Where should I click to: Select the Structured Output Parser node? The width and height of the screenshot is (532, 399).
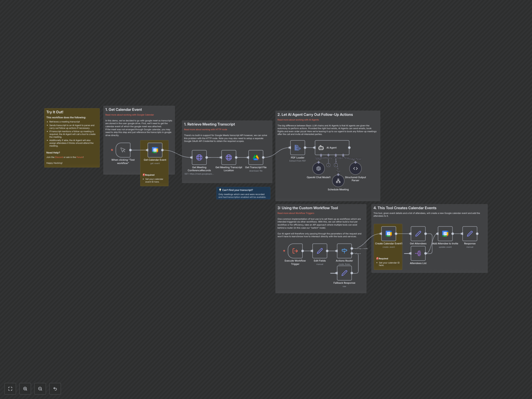point(355,169)
